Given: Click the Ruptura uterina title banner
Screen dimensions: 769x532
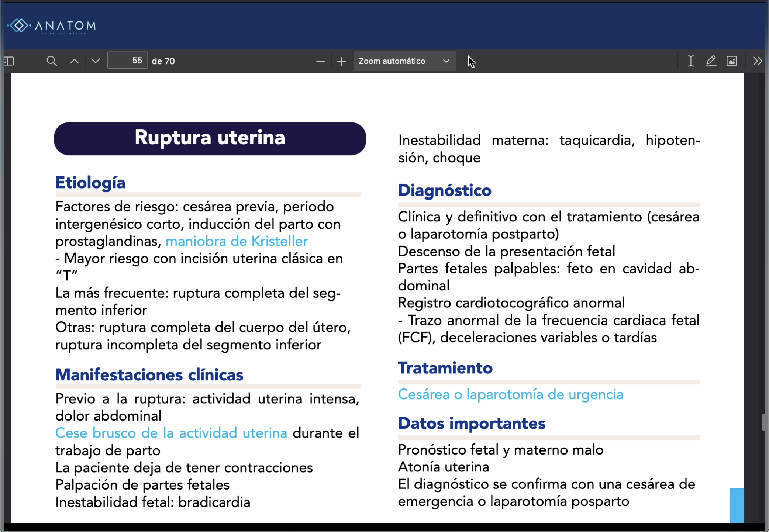Looking at the screenshot, I should tap(210, 138).
